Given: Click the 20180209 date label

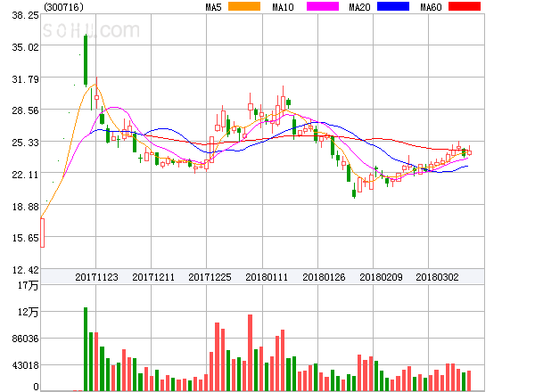Looking at the screenshot, I should pos(381,277).
